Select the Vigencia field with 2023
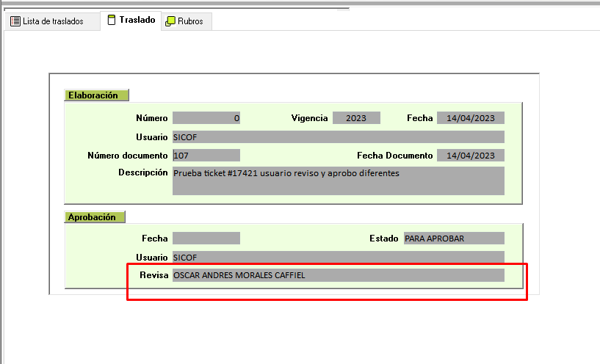The image size is (600, 364). pos(356,118)
